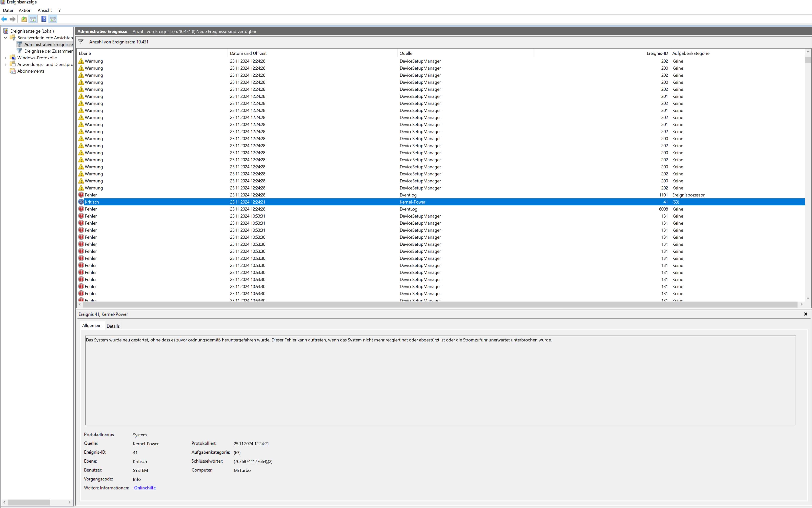The image size is (812, 508).
Task: Click the event list horizontal scrollbar
Action: tap(437, 304)
